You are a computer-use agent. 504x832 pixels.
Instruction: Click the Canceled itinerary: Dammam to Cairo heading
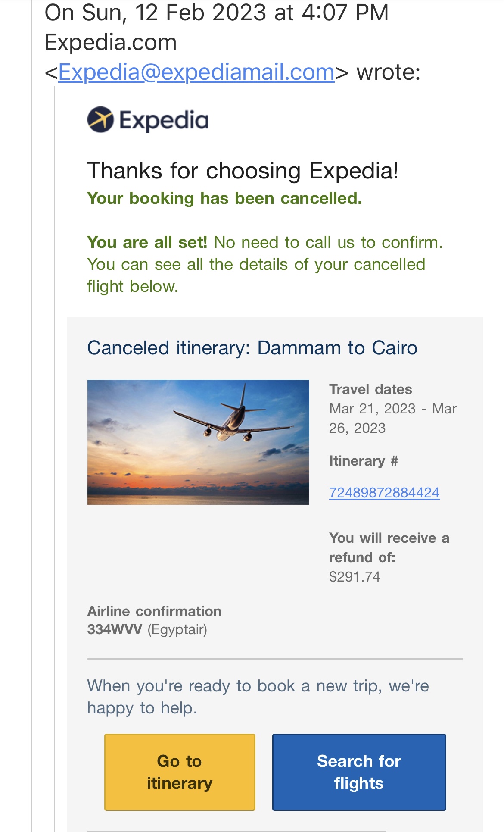click(x=252, y=348)
